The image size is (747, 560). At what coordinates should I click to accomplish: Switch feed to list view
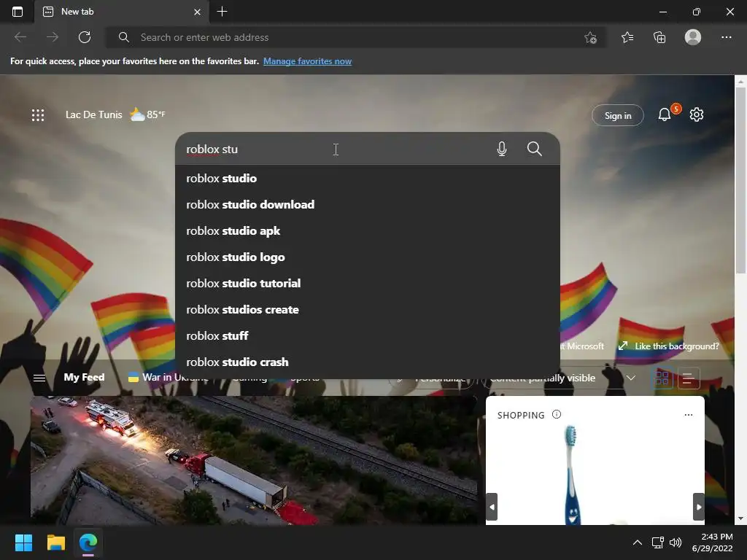coord(688,378)
